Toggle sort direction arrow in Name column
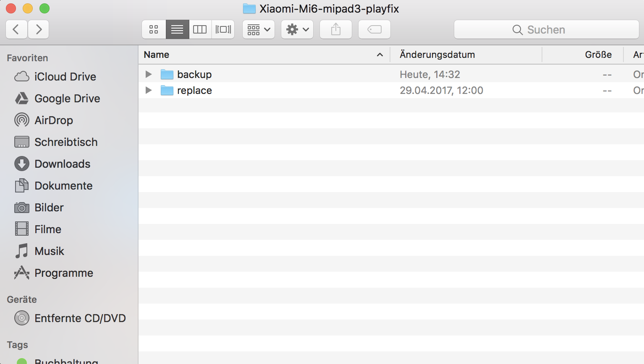 pyautogui.click(x=380, y=55)
